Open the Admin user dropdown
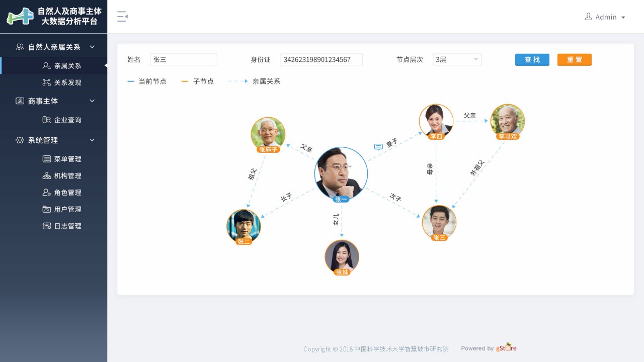Viewport: 644px width, 362px height. pyautogui.click(x=605, y=17)
